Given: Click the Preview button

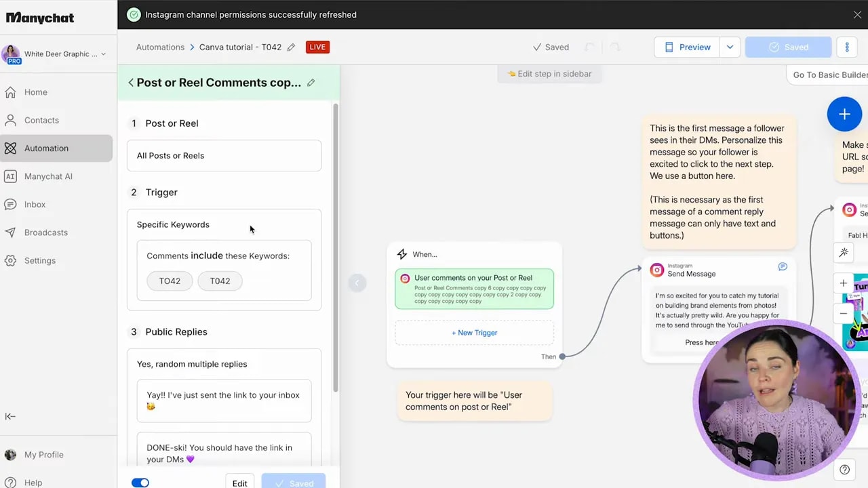Looking at the screenshot, I should (x=688, y=47).
